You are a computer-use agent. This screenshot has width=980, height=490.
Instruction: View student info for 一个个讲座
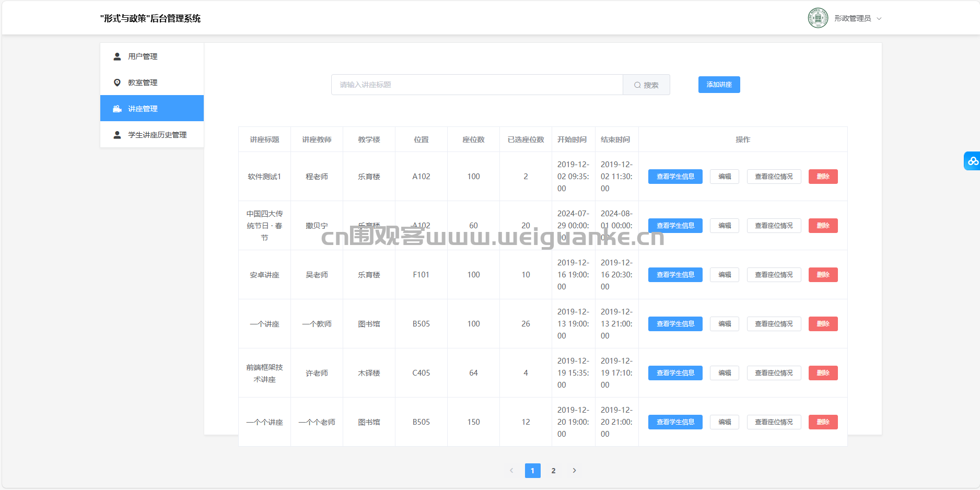675,422
